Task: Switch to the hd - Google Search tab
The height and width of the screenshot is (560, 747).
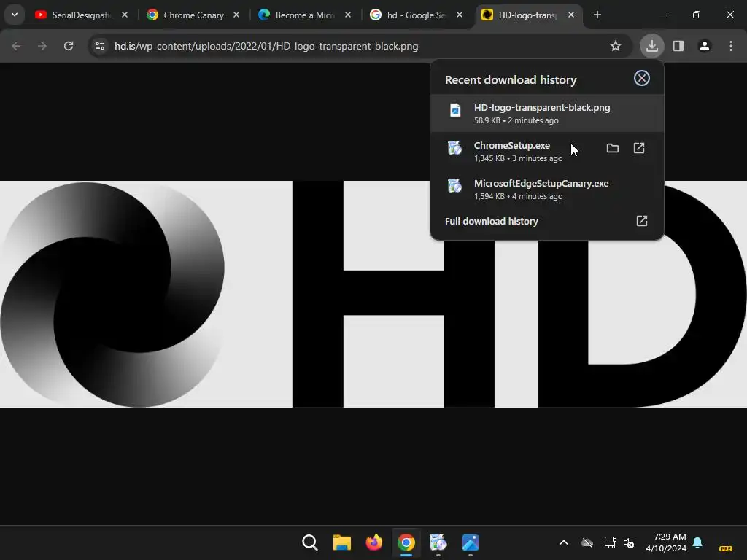Action: click(x=417, y=15)
